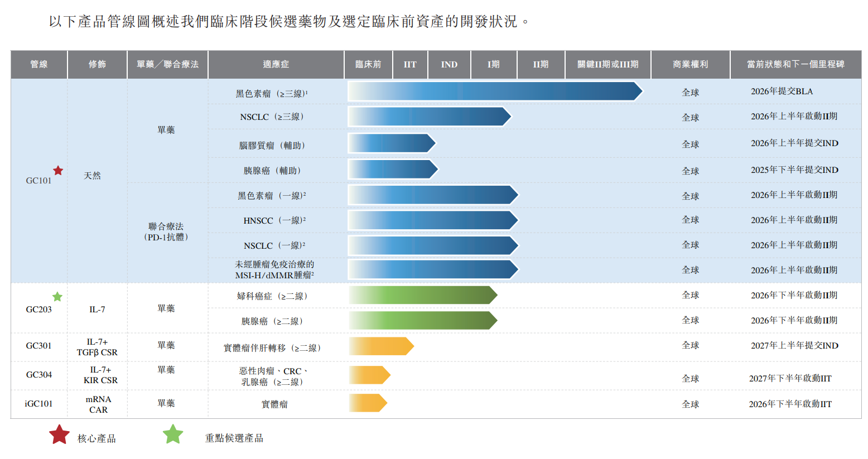868x459 pixels.
Task: Click the long blue bar for 黑色素瘤 (≥三線)
Action: pyautogui.click(x=495, y=91)
